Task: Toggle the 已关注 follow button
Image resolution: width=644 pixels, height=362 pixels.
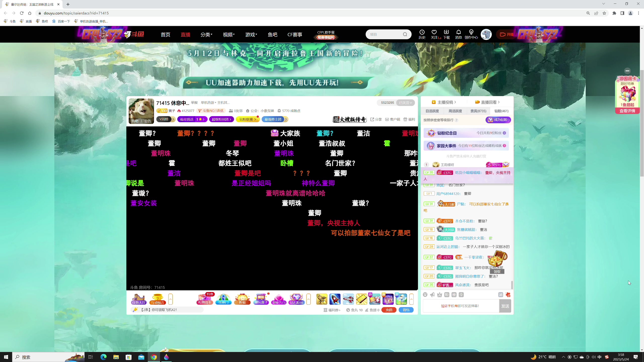Action: pos(406,103)
